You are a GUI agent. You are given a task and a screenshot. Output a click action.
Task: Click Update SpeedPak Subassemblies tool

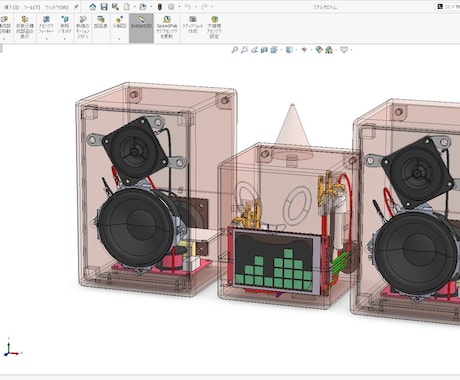coord(167,27)
